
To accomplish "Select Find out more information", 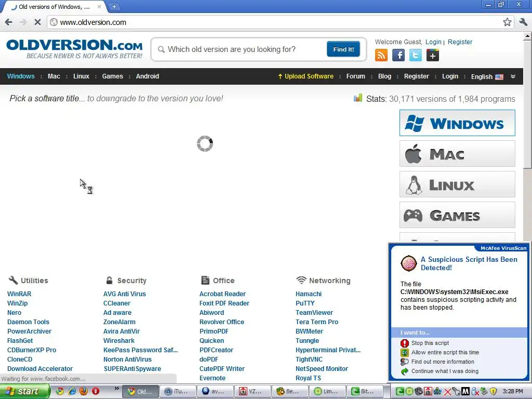I will tap(443, 362).
